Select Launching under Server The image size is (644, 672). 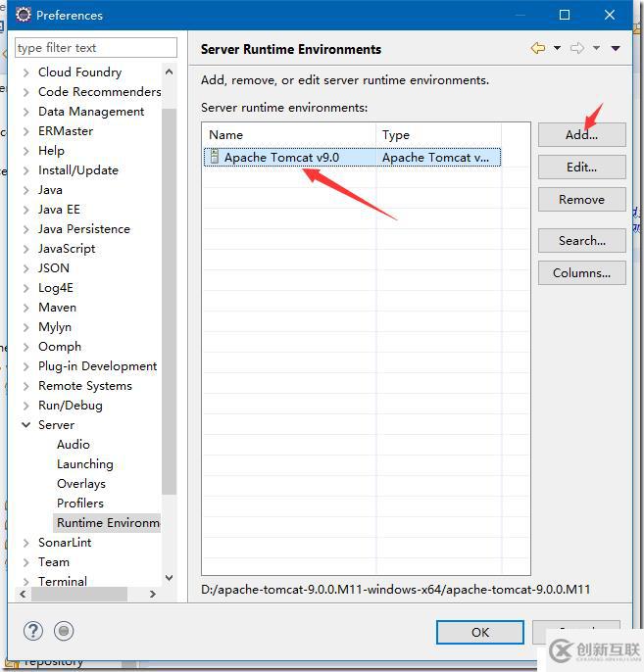click(85, 464)
